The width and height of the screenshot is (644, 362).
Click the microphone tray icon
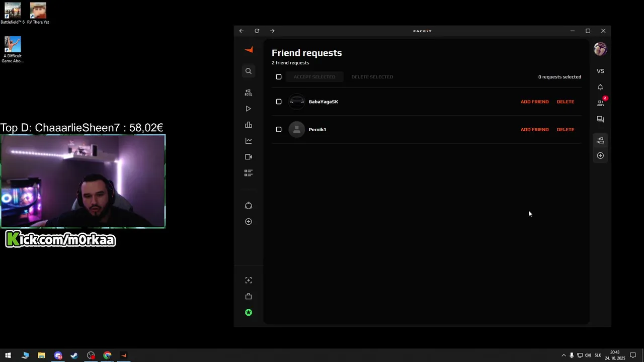pyautogui.click(x=572, y=355)
